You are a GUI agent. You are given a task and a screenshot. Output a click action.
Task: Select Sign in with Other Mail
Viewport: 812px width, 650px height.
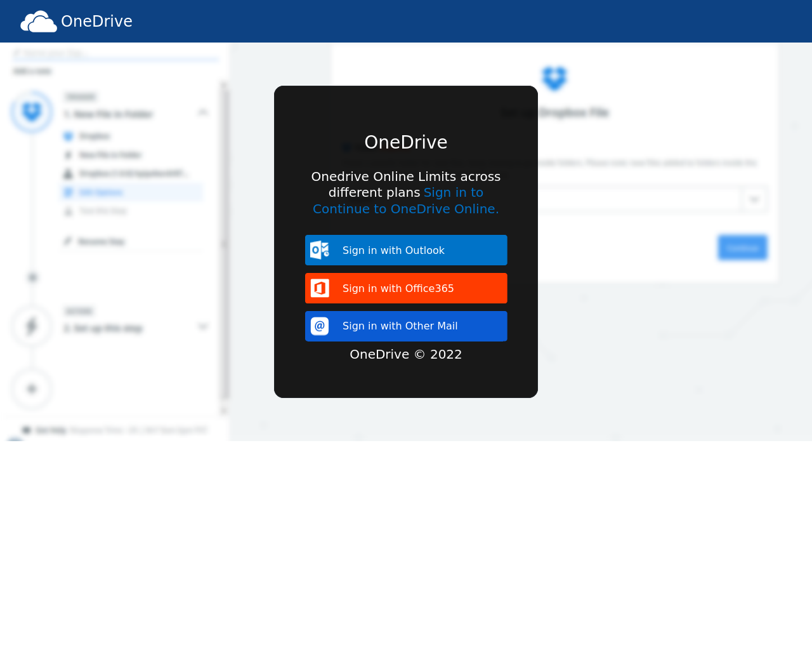(406, 326)
